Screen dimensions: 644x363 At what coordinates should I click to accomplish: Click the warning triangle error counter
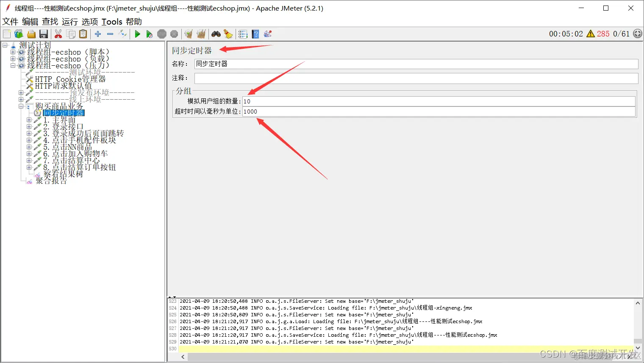point(591,34)
